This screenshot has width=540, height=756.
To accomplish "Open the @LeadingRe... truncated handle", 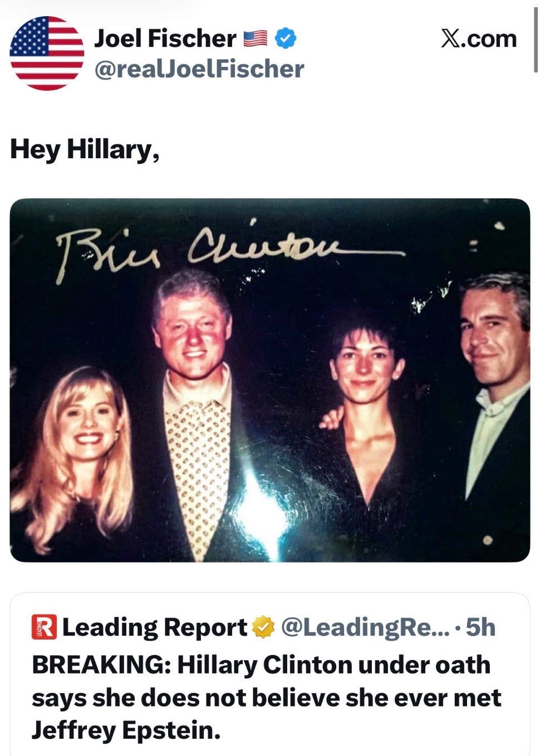I will [x=365, y=627].
